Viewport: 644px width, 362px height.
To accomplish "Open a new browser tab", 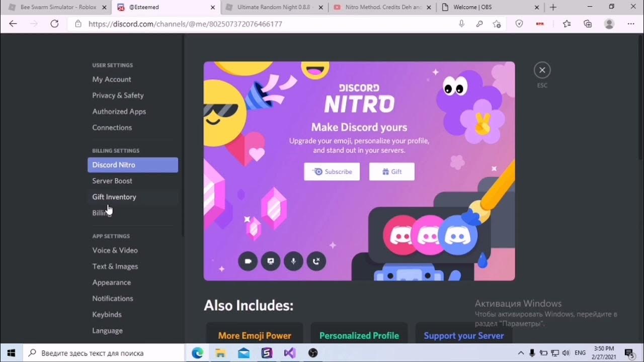I will (553, 7).
